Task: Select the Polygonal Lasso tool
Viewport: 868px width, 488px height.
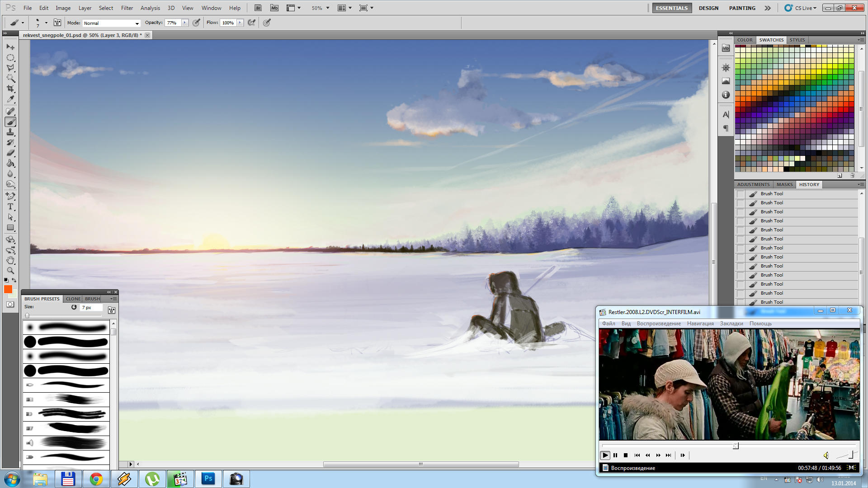Action: coord(10,68)
